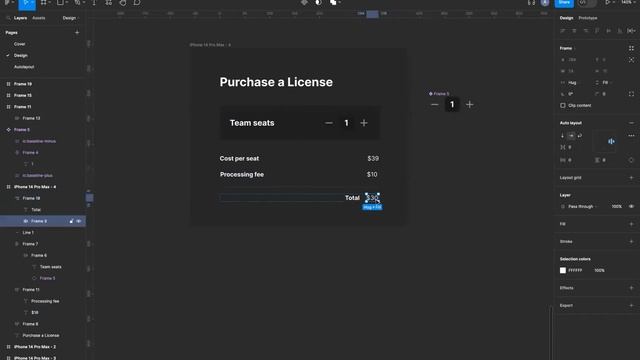This screenshot has height=360, width=640.
Task: Open the Resources tool
Action: pyautogui.click(x=108, y=2)
